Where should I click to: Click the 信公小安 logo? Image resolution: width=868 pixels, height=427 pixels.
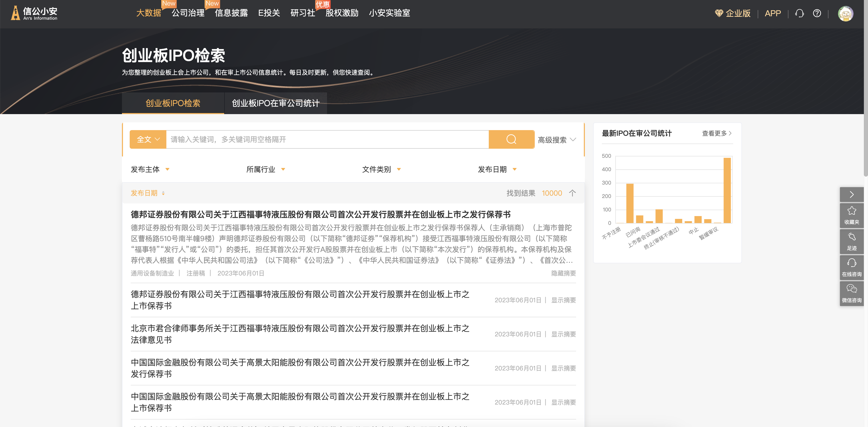pyautogui.click(x=34, y=13)
